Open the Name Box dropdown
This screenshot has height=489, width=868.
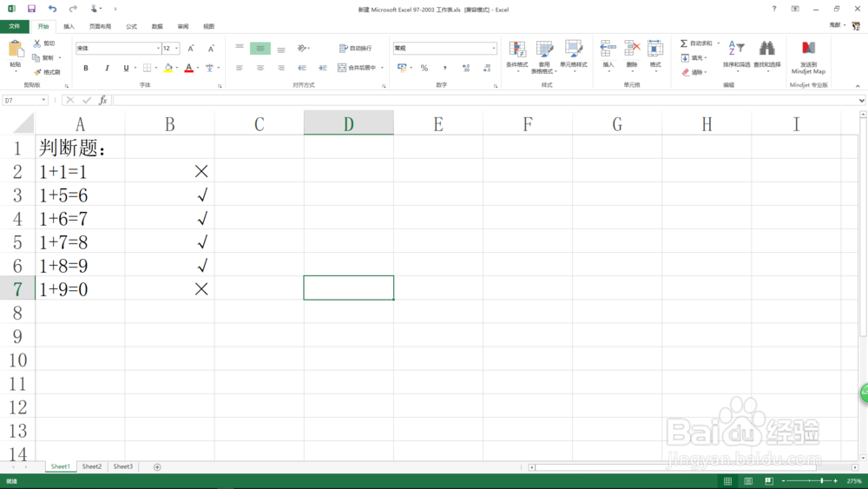[x=43, y=100]
